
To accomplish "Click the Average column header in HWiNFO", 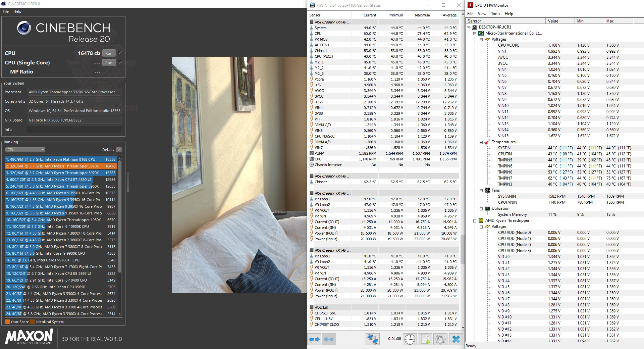I will [x=445, y=15].
